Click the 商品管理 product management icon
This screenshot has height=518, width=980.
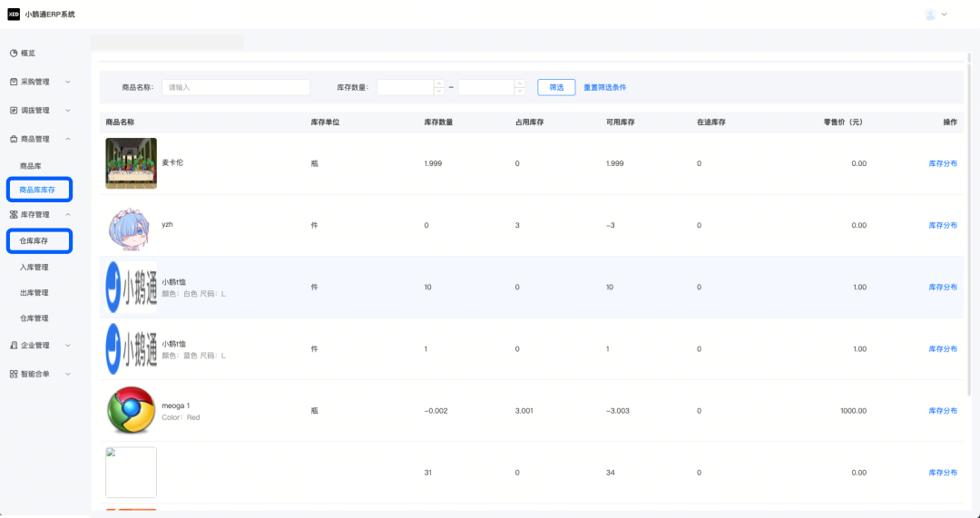click(14, 140)
